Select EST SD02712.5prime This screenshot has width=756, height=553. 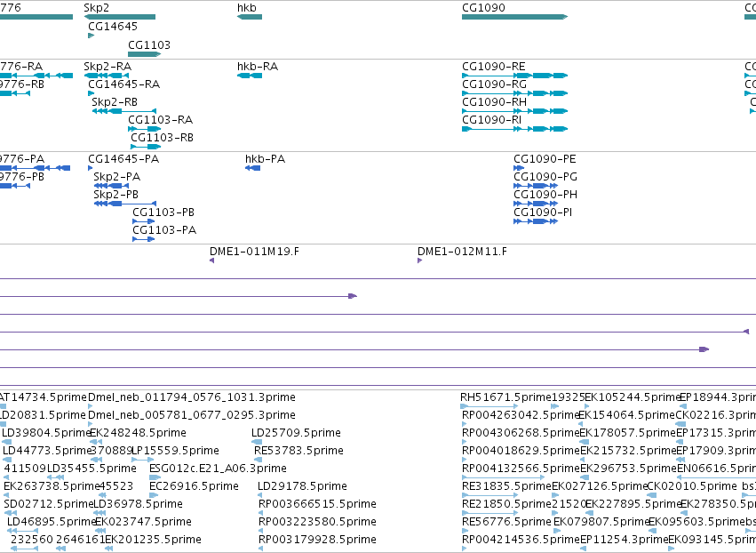(48, 504)
